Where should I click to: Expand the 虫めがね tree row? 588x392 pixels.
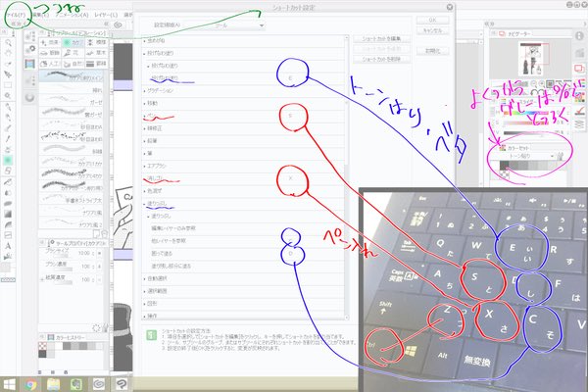pos(144,40)
